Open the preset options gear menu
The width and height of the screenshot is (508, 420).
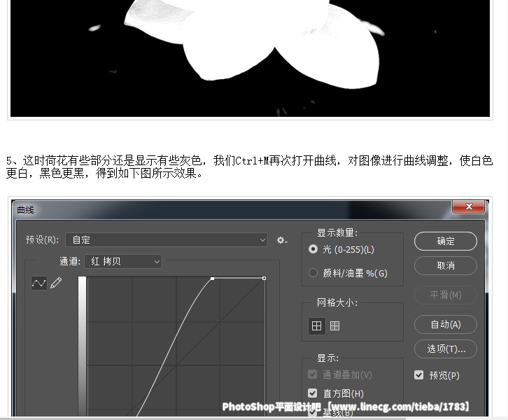pos(281,240)
